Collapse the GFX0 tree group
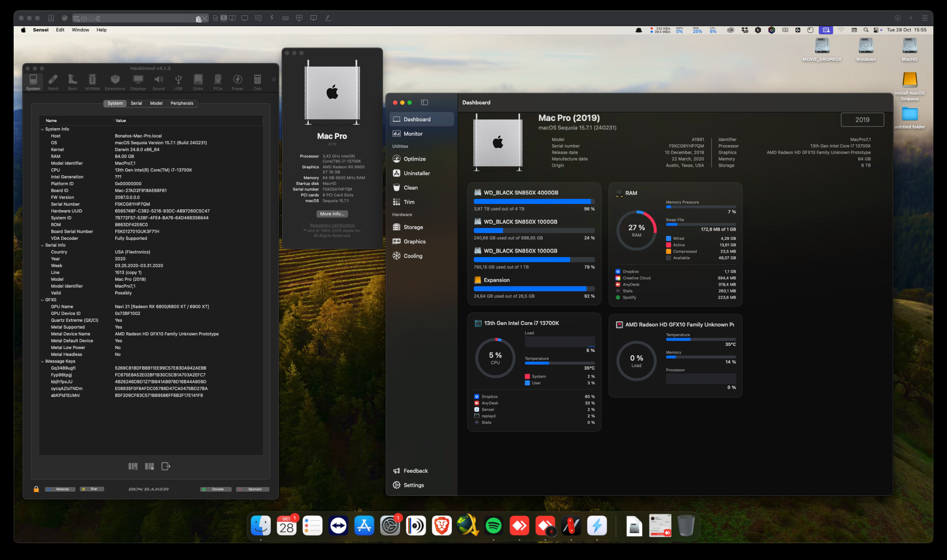This screenshot has height=560, width=947. (42, 300)
